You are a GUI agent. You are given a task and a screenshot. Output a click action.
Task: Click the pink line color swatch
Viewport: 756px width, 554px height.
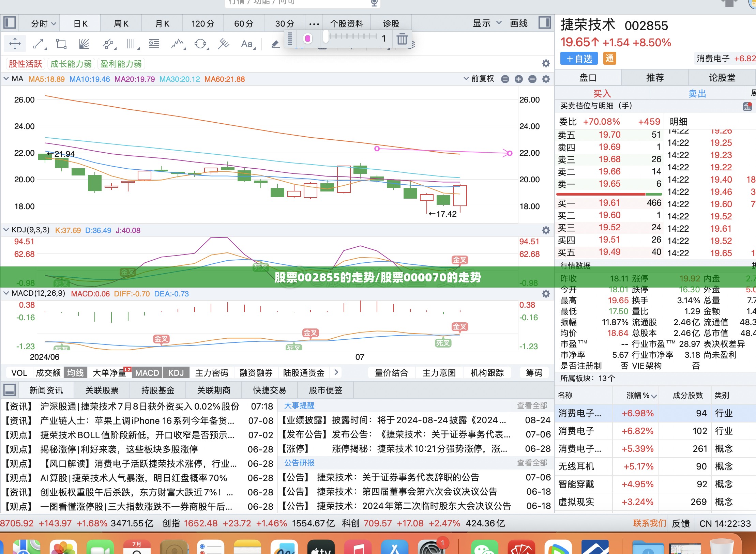click(308, 39)
